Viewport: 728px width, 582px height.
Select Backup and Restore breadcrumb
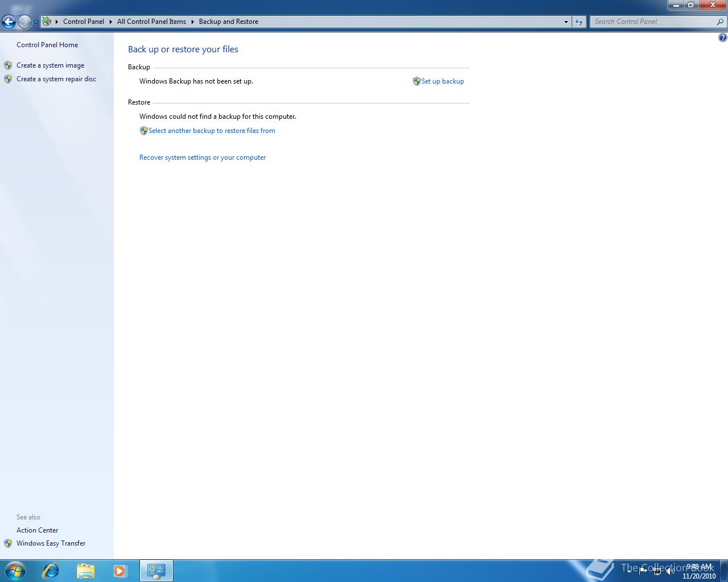(x=229, y=22)
